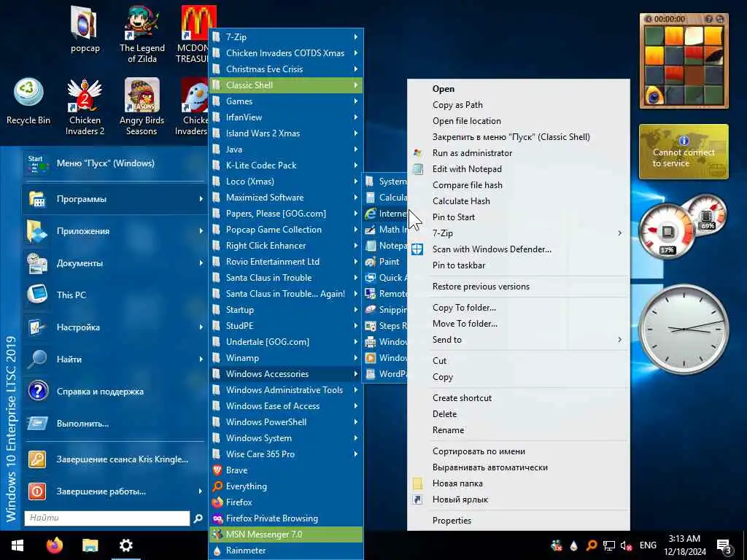The height and width of the screenshot is (560, 747).
Task: Click Выполнить... to open Run
Action: pyautogui.click(x=113, y=424)
